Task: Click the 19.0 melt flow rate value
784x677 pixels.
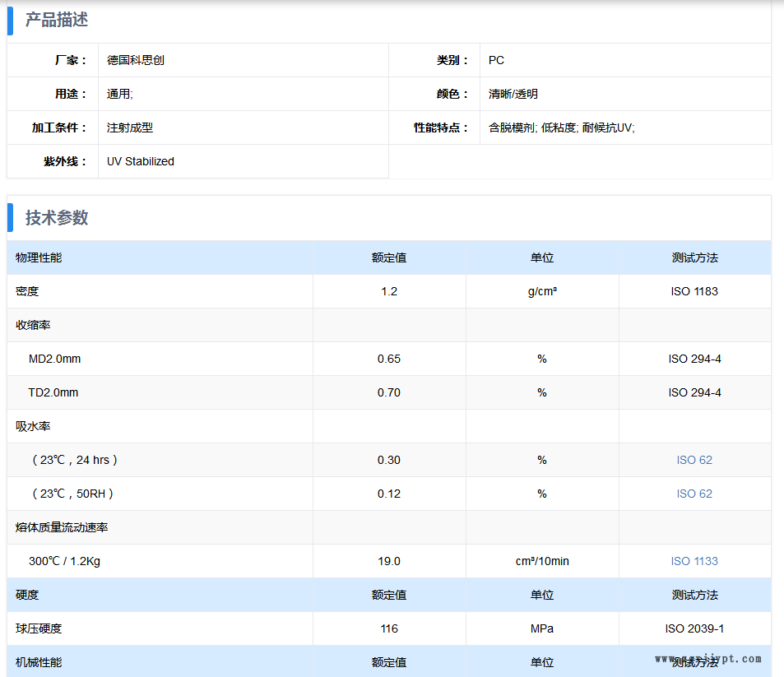Action: tap(389, 561)
